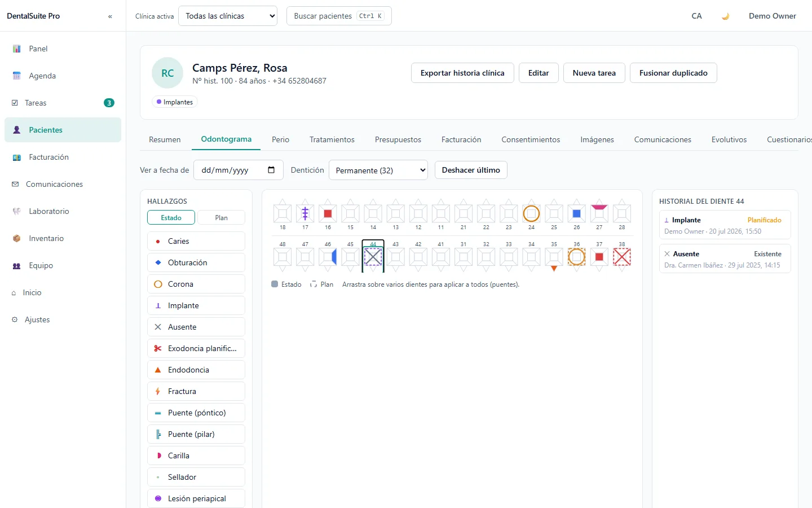Open the Panel section icon
The height and width of the screenshot is (508, 812).
pos(17,49)
